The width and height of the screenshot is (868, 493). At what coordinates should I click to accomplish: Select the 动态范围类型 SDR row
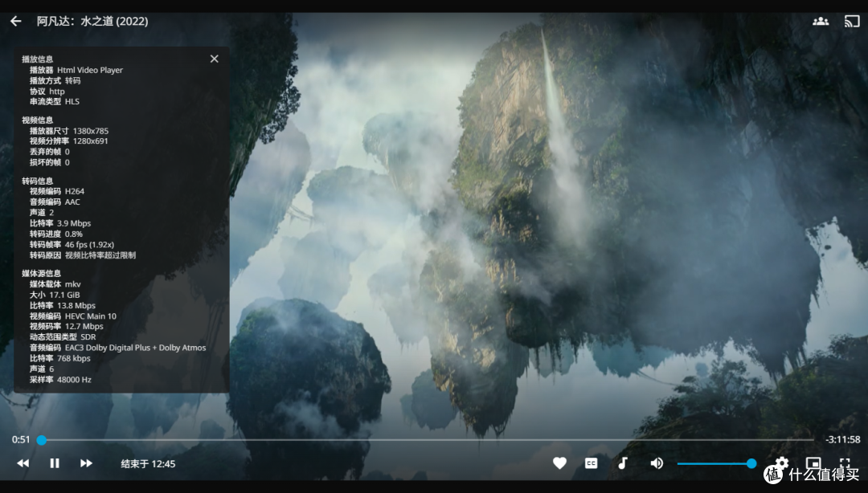click(x=63, y=337)
